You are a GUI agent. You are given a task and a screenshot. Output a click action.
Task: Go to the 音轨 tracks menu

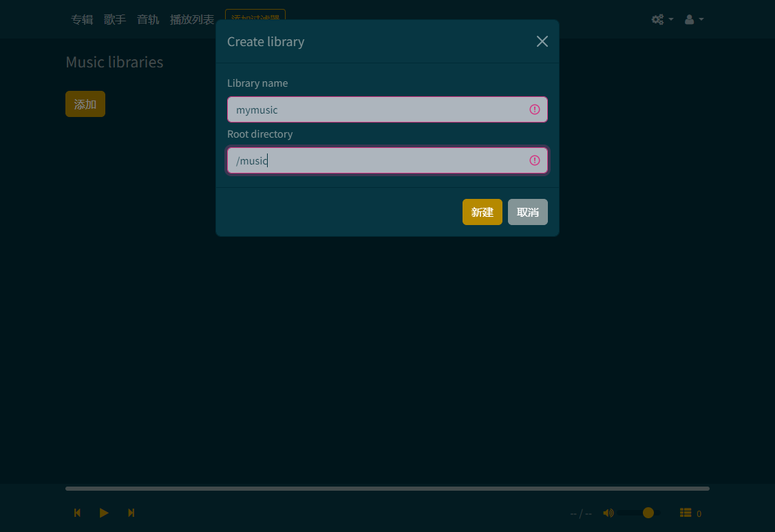click(148, 19)
